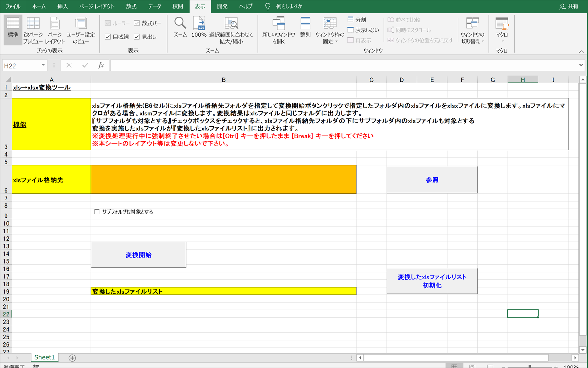This screenshot has height=368, width=588.
Task: Open the Name Box dropdown arrow
Action: 43,65
